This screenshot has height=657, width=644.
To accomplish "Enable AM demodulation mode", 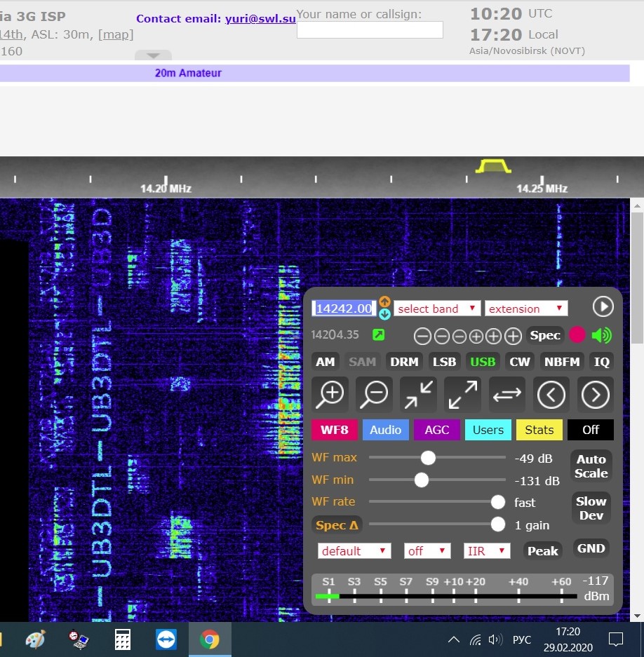I will click(x=326, y=362).
